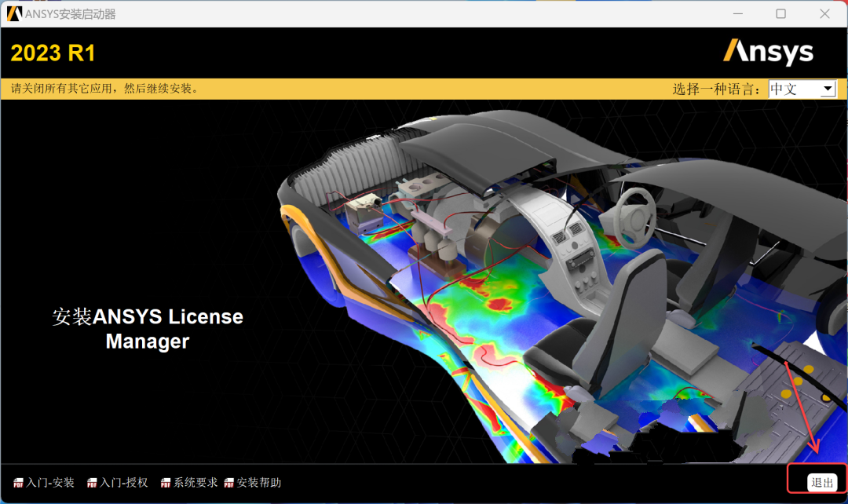
Task: Click the Ansys logo in the header
Action: click(768, 53)
